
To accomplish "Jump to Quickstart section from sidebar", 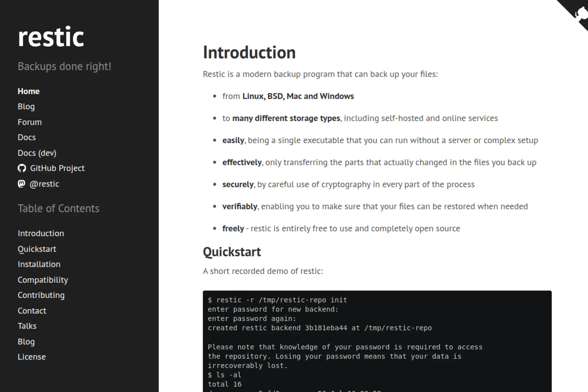I will tap(37, 249).
